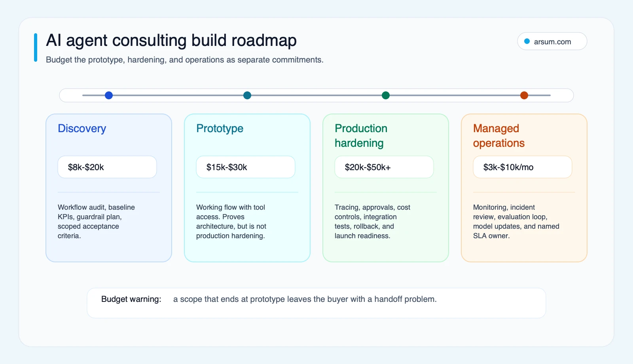Click the $15k-$30k price pill
The image size is (633, 364).
coord(246,167)
